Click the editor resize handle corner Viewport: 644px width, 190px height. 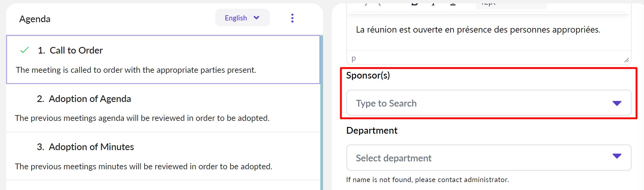pos(626,60)
